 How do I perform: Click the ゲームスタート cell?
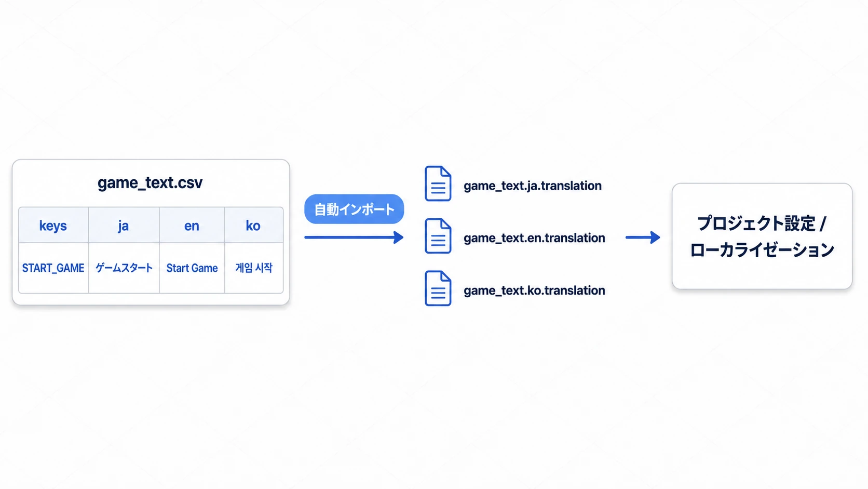coord(124,268)
